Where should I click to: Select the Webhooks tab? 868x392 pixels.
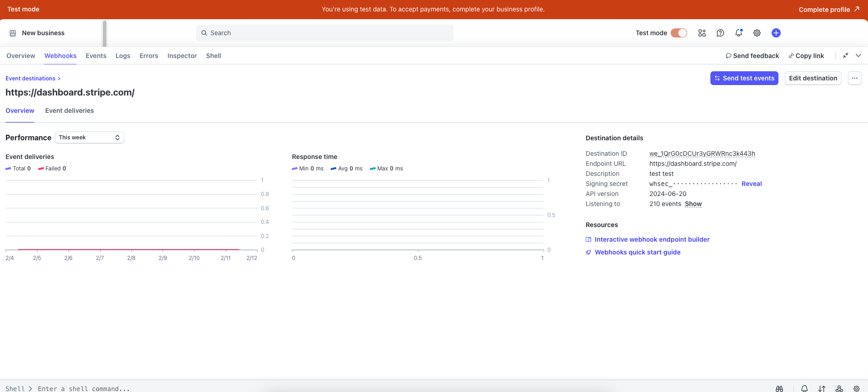pos(60,56)
